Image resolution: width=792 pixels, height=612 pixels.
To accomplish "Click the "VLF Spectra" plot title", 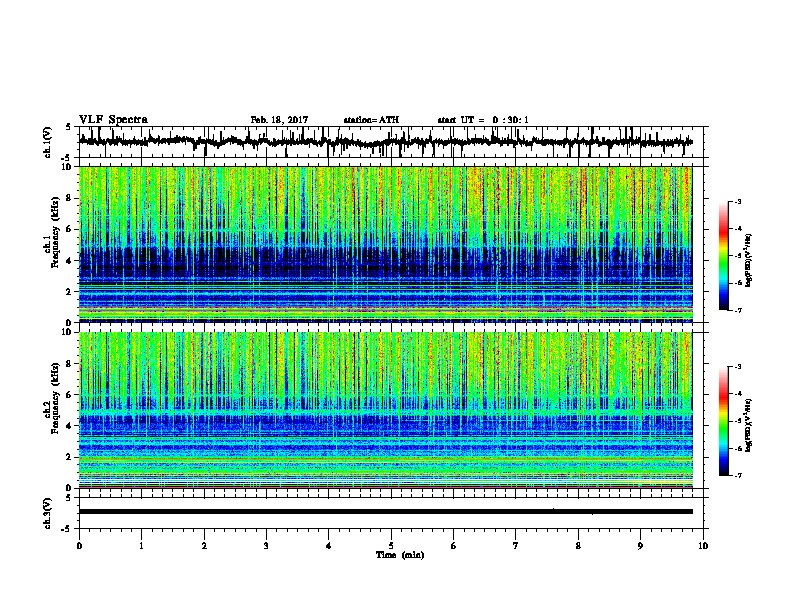I will 113,120.
